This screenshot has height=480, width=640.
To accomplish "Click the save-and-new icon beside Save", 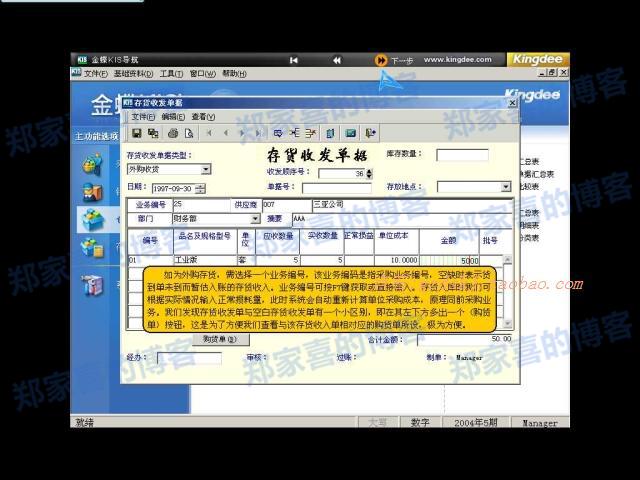I will coord(153,133).
